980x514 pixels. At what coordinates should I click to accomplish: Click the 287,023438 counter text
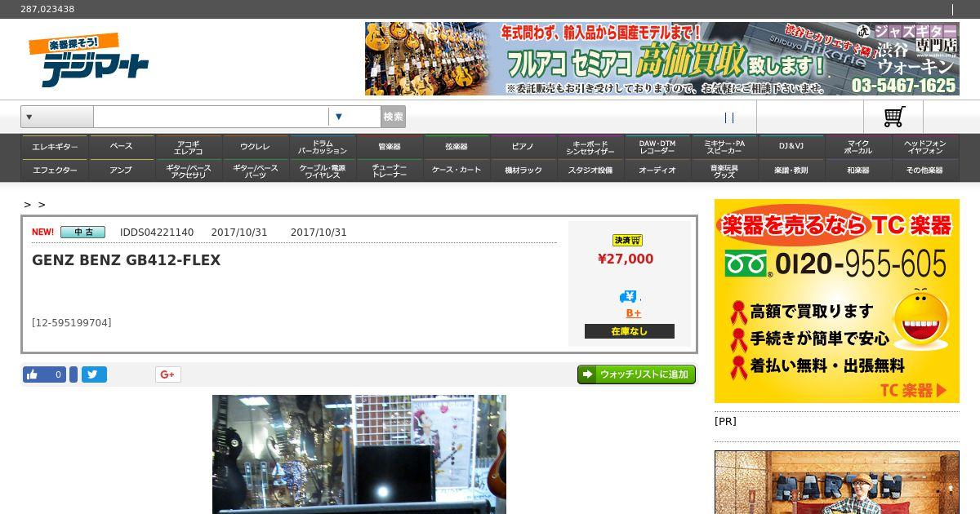pos(47,9)
